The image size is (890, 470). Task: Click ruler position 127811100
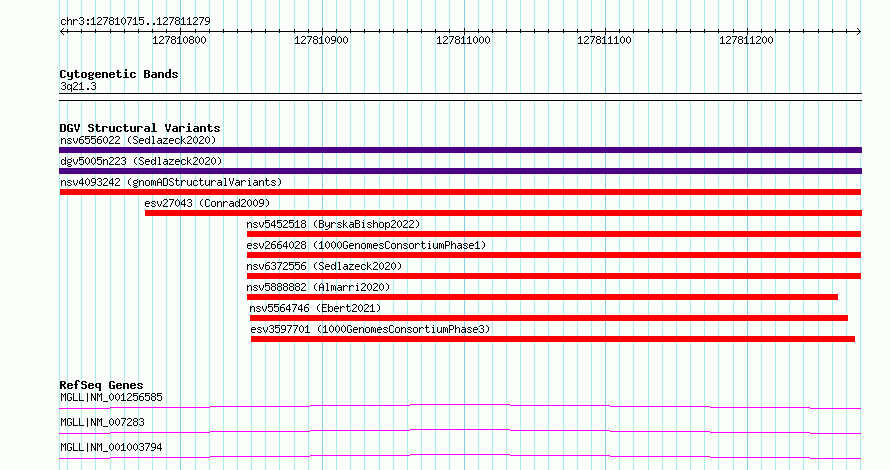click(x=604, y=40)
